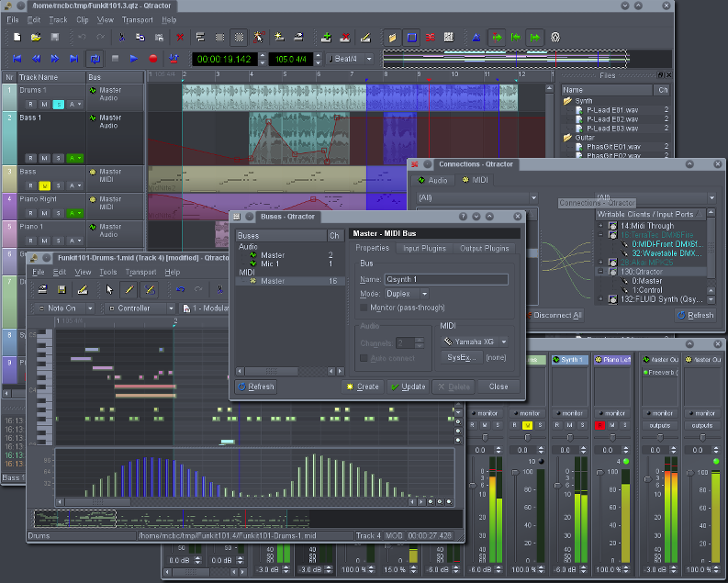The width and height of the screenshot is (728, 583).
Task: Toggle the red R button on Piano Left mixer strip
Action: point(599,425)
